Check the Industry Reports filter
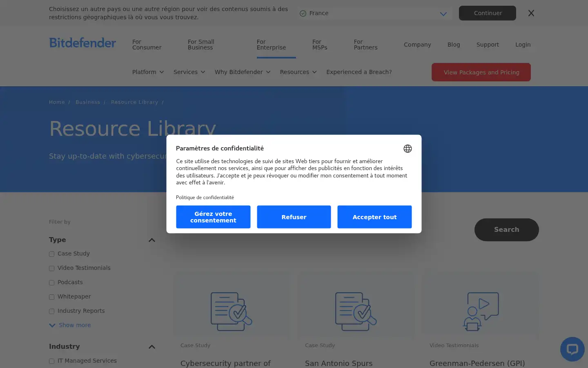The width and height of the screenshot is (588, 368). coord(52,311)
